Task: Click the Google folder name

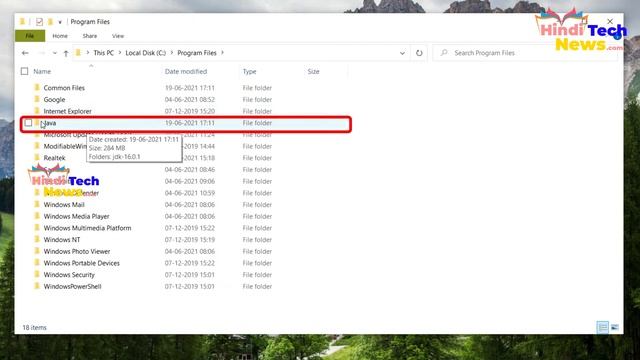Action: 54,100
